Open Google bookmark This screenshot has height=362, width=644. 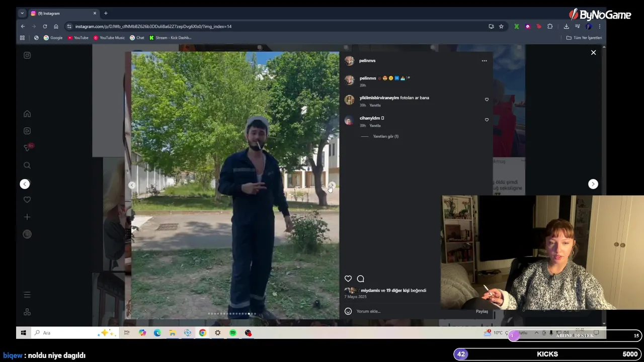[53, 38]
